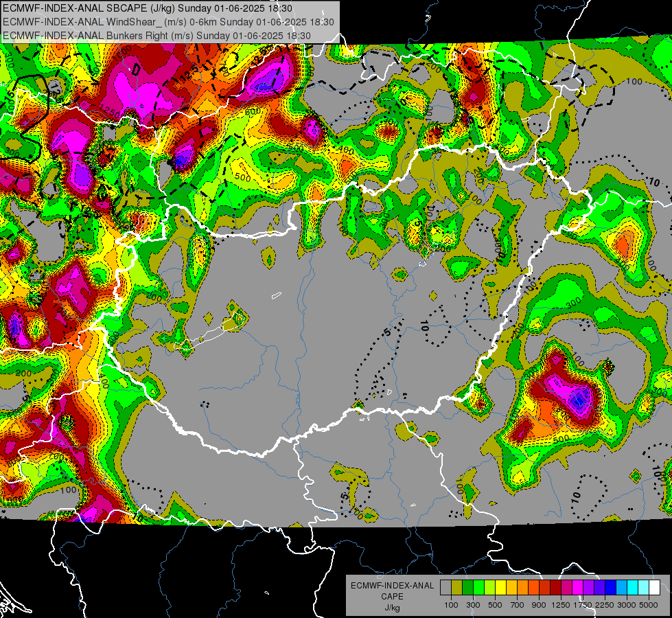Pick the pure yellow legend swatch

pyautogui.click(x=500, y=588)
